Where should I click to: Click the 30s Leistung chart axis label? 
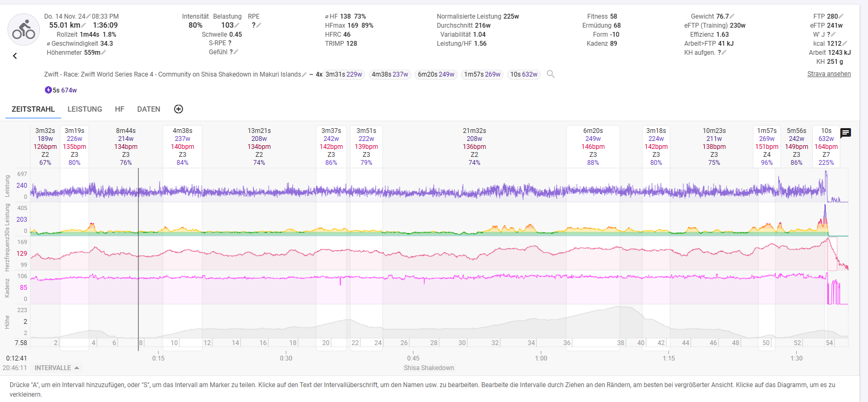[7, 219]
